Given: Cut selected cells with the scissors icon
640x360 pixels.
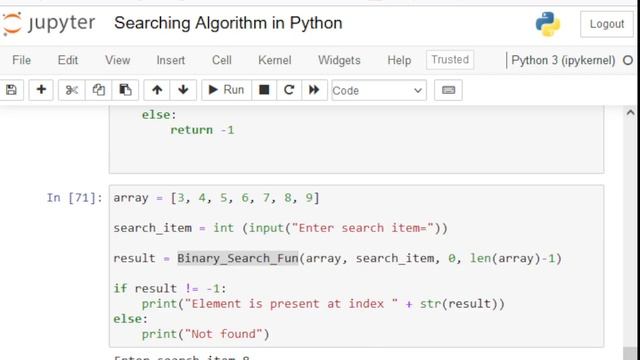Looking at the screenshot, I should [72, 90].
